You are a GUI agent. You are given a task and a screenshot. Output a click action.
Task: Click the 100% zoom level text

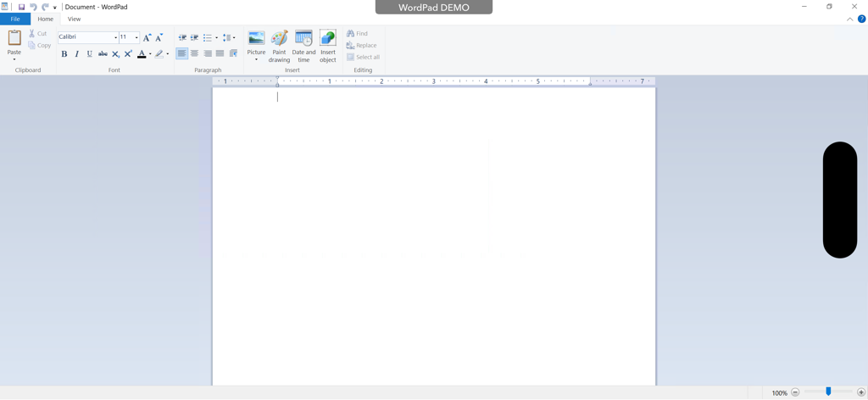point(780,393)
